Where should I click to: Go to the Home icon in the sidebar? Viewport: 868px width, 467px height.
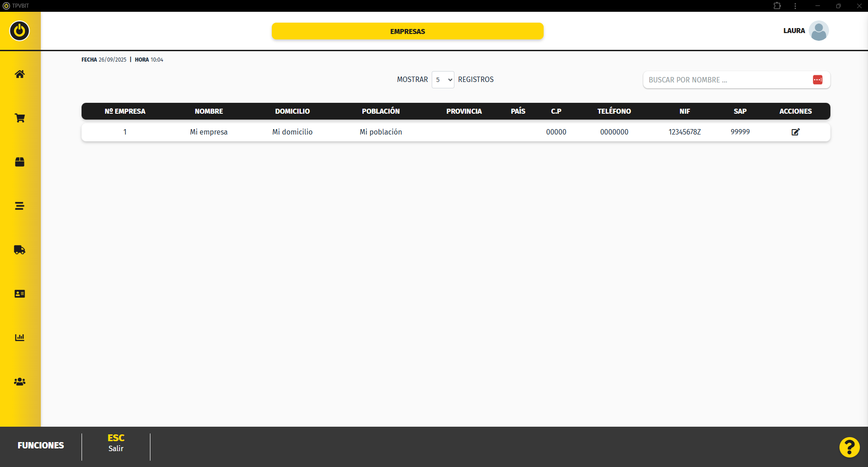pos(19,74)
